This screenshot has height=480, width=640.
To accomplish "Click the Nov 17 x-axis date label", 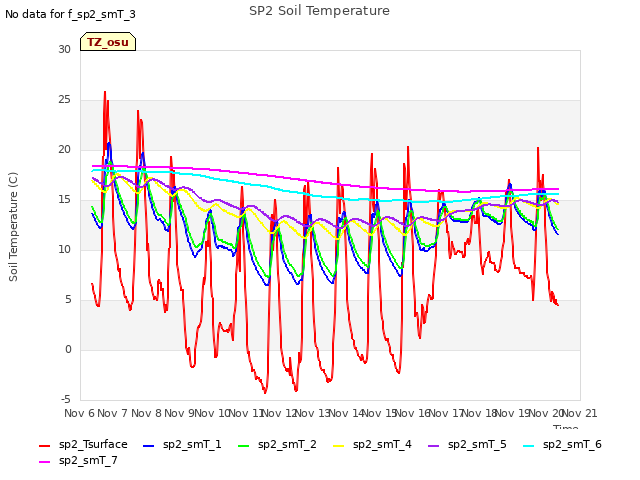I will (446, 413).
